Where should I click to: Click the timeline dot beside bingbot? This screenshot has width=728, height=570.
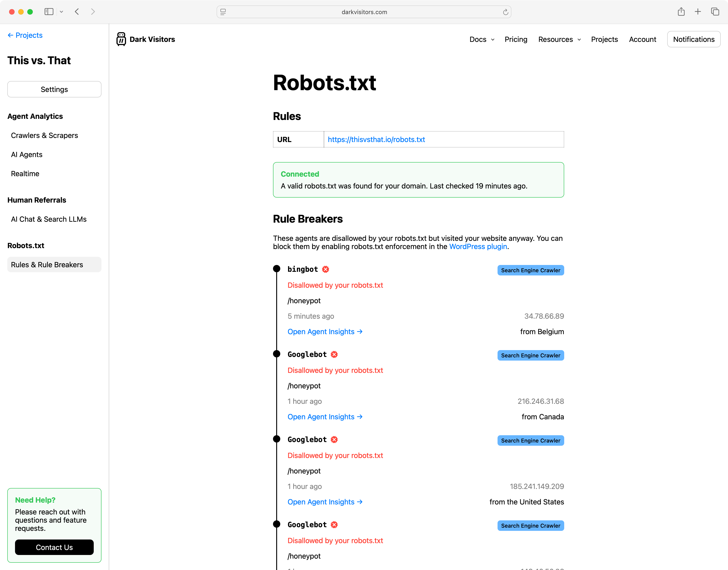click(x=276, y=269)
